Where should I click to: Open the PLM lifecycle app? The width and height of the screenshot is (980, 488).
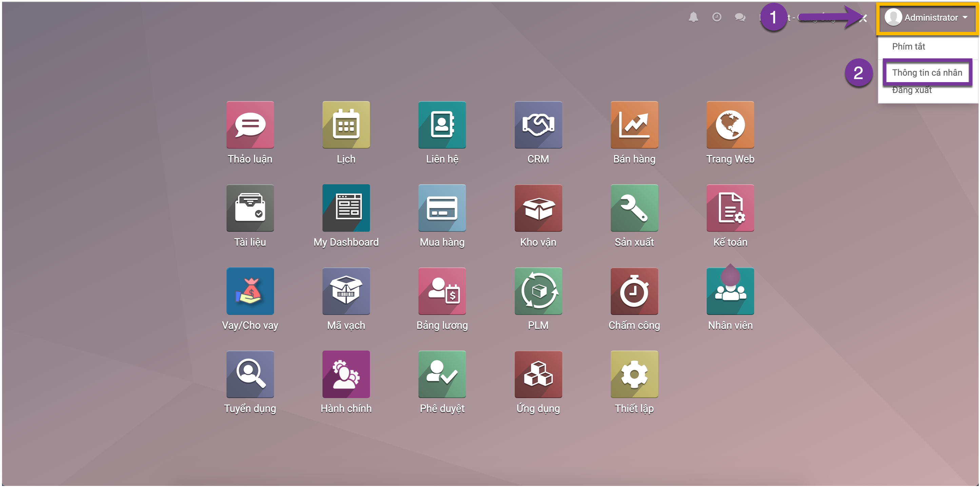pyautogui.click(x=538, y=291)
